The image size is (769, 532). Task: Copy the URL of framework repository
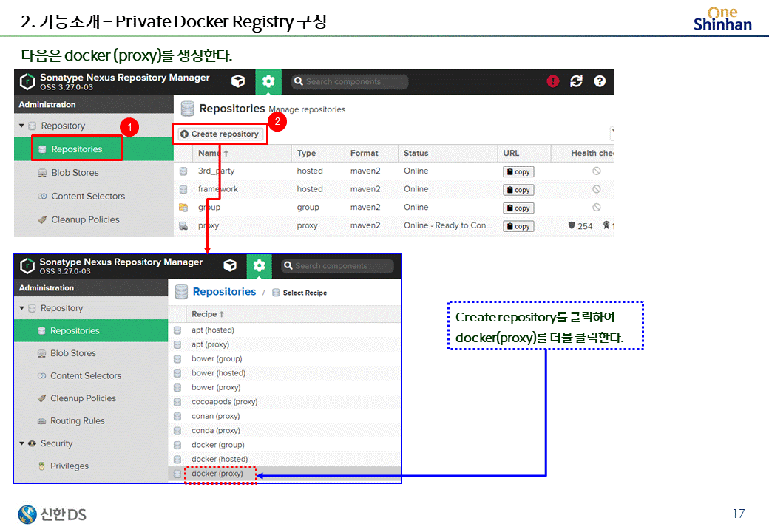(518, 190)
